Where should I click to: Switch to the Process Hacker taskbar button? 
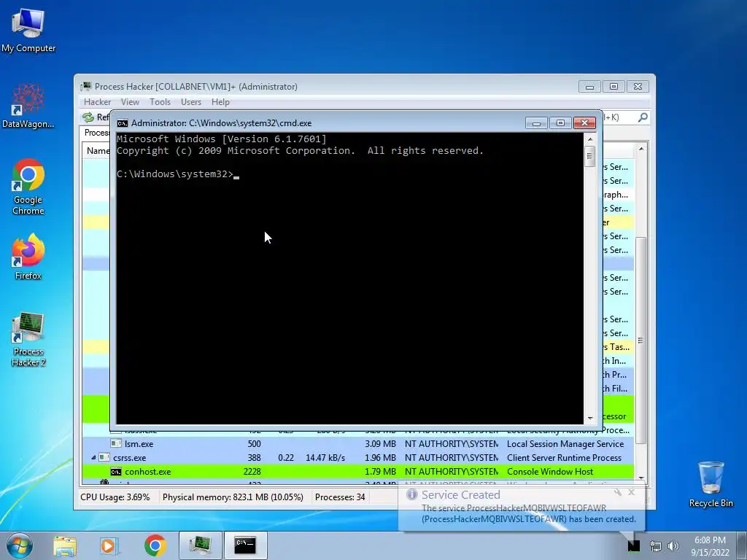pyautogui.click(x=201, y=545)
